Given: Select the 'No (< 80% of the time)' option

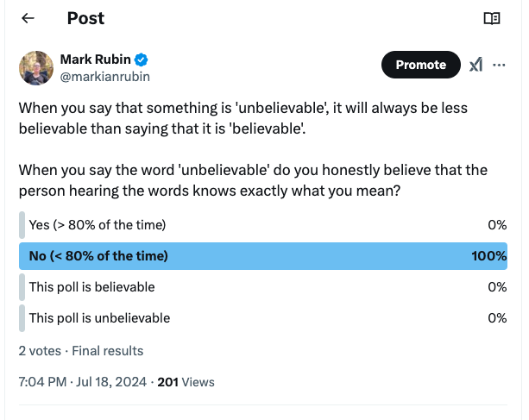Looking at the screenshot, I should point(98,256).
